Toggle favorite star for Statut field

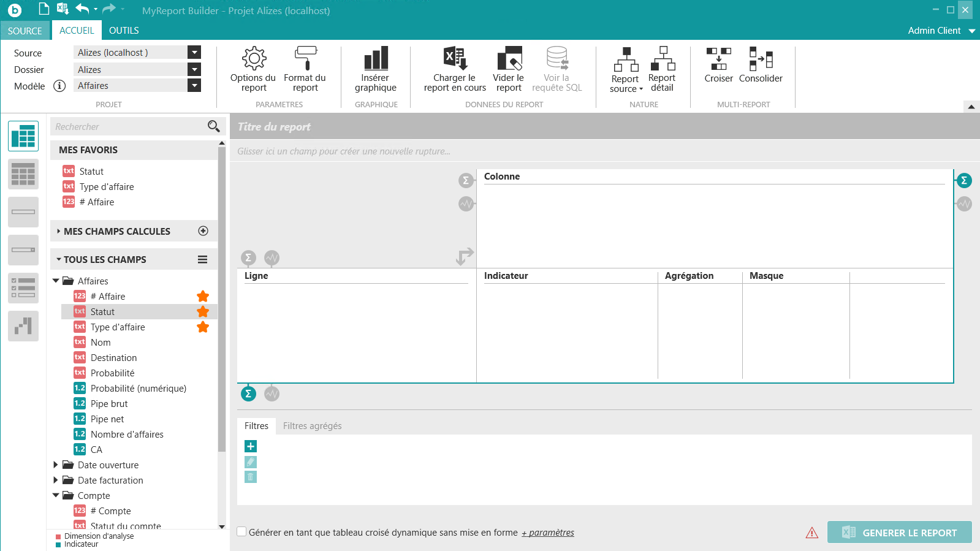click(203, 312)
